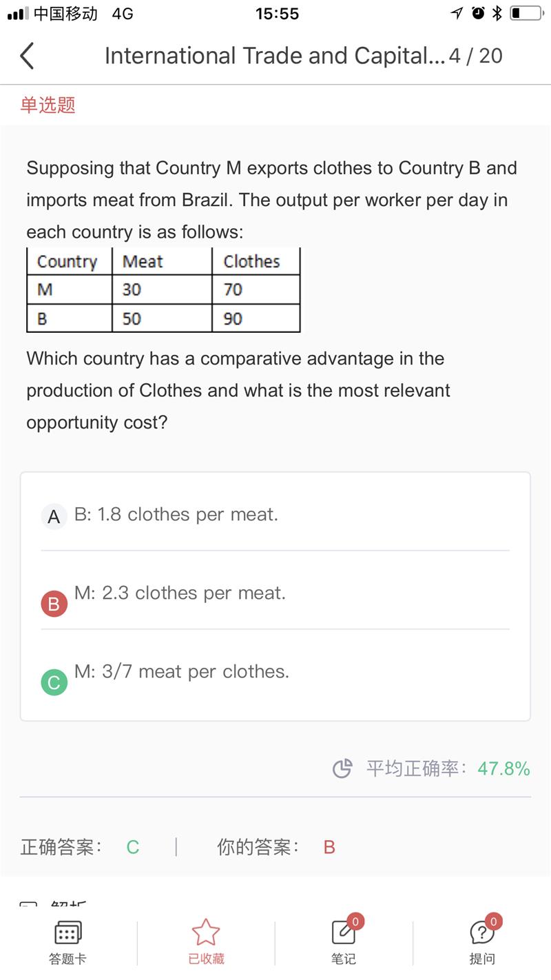Select answer option A circle

54,516
